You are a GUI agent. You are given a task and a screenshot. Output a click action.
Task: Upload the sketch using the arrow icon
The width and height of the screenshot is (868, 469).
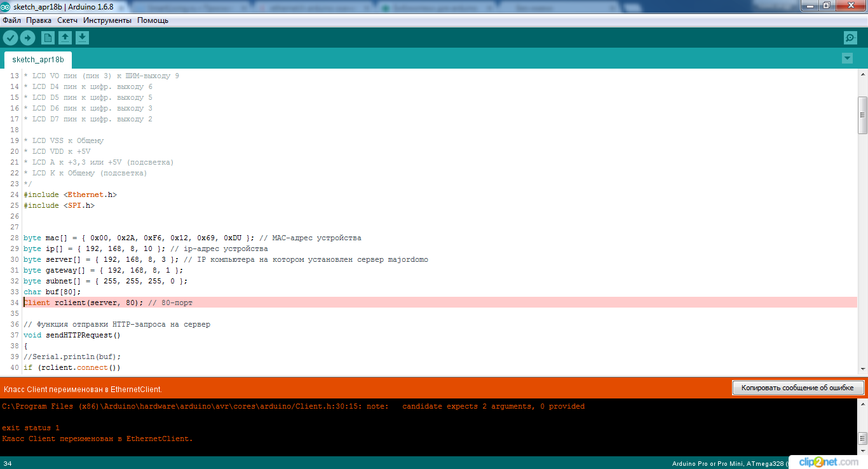tap(27, 38)
